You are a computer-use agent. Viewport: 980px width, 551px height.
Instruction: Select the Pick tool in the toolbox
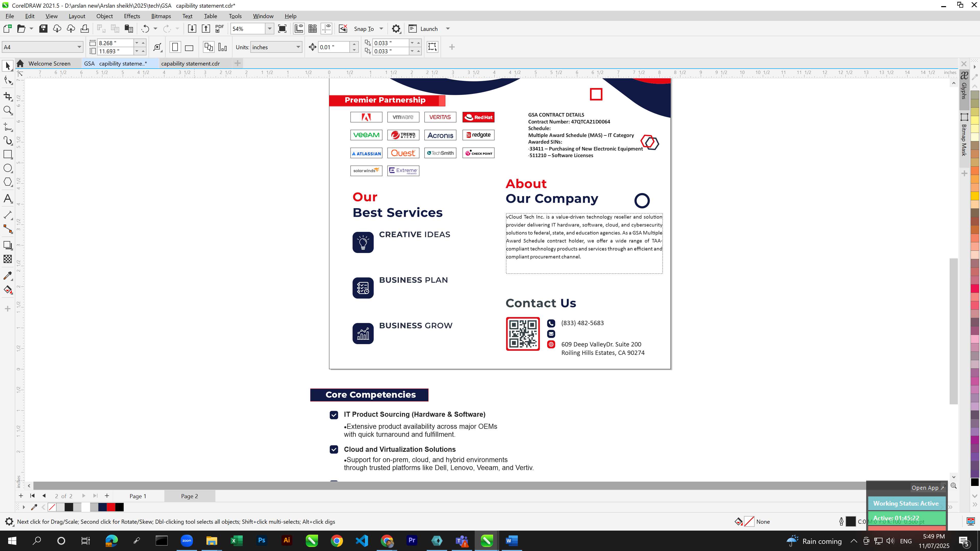8,66
